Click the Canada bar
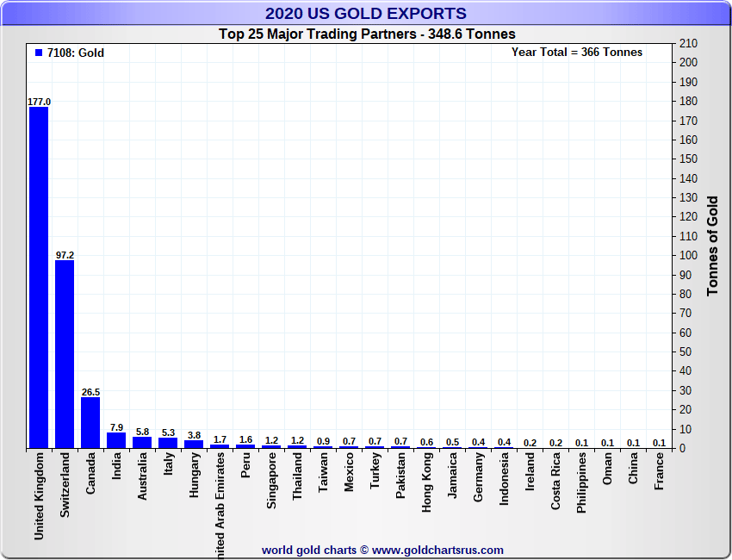This screenshot has height=560, width=732. 90,422
